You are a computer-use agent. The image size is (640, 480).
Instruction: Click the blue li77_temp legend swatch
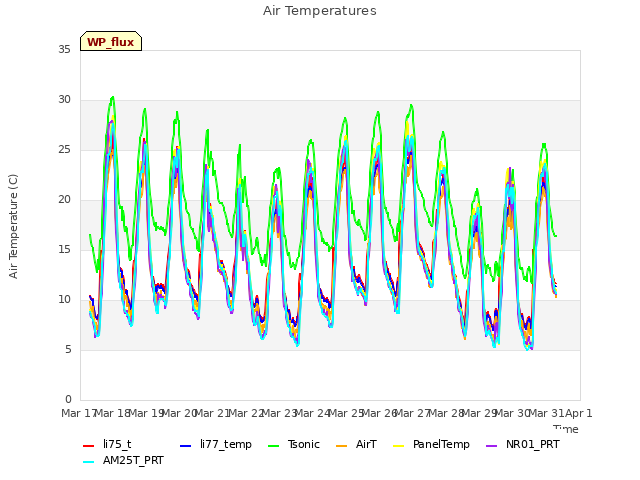tap(186, 446)
